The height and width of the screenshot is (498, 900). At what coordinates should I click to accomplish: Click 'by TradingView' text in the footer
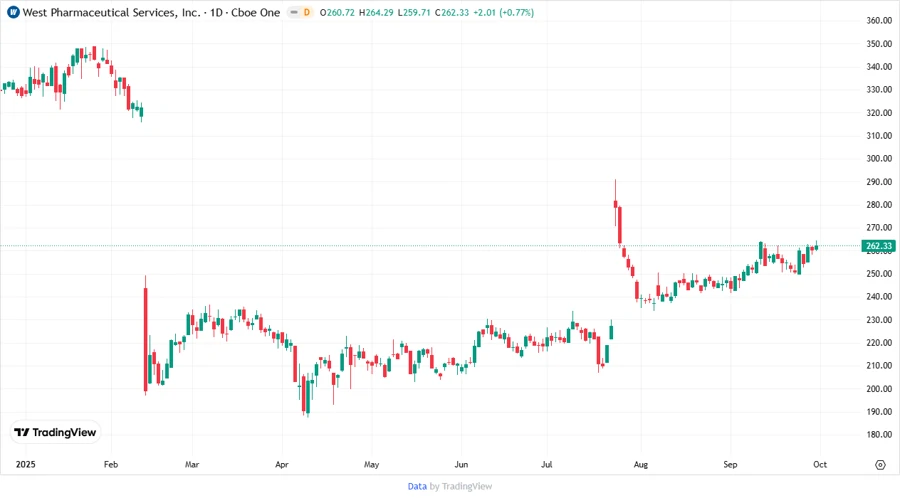tap(460, 486)
